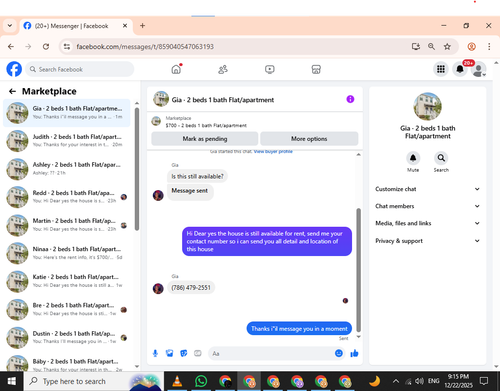This screenshot has height=391, width=500.
Task: Open View buyer profile link
Action: click(x=273, y=151)
